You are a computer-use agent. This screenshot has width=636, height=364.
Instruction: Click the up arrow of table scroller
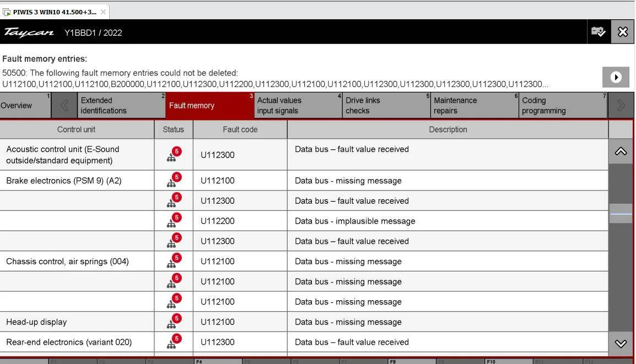621,151
